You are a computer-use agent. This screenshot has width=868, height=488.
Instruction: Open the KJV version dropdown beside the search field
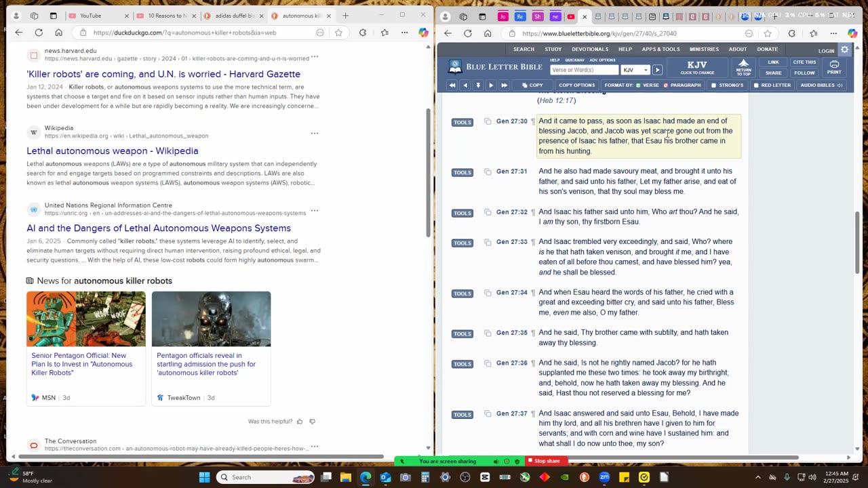[635, 70]
